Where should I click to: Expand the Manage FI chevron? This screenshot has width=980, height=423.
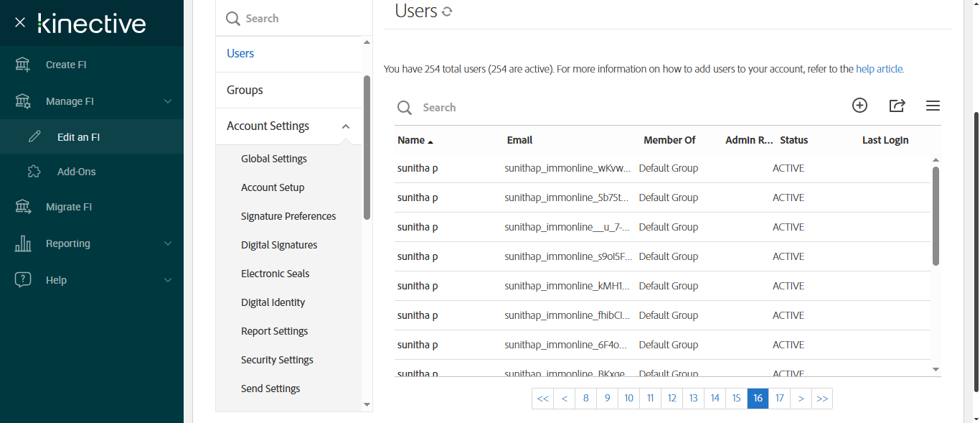[168, 101]
